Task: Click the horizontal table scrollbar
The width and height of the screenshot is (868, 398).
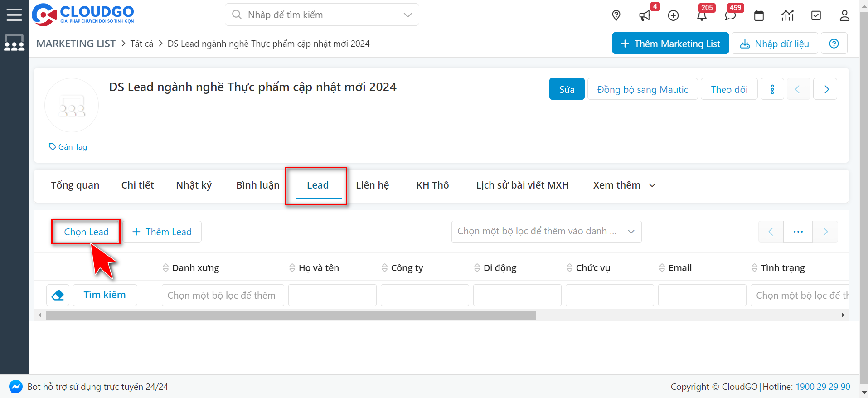Action: pos(290,315)
